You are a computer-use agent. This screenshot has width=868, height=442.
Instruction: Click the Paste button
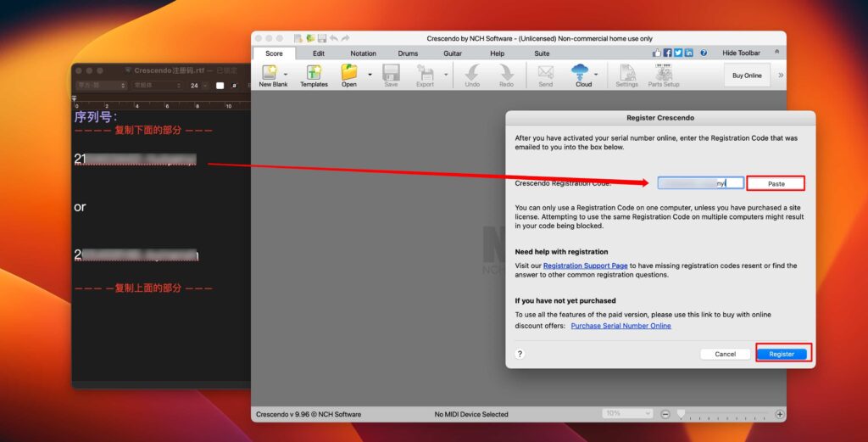[776, 183]
